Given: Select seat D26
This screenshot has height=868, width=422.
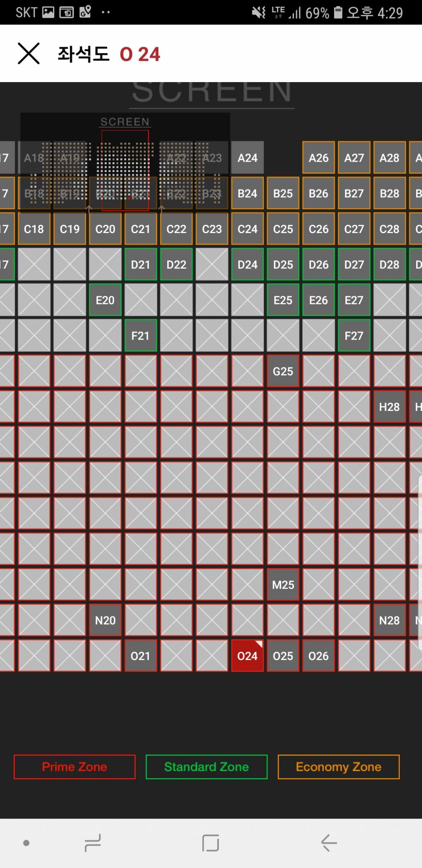Looking at the screenshot, I should 319,264.
